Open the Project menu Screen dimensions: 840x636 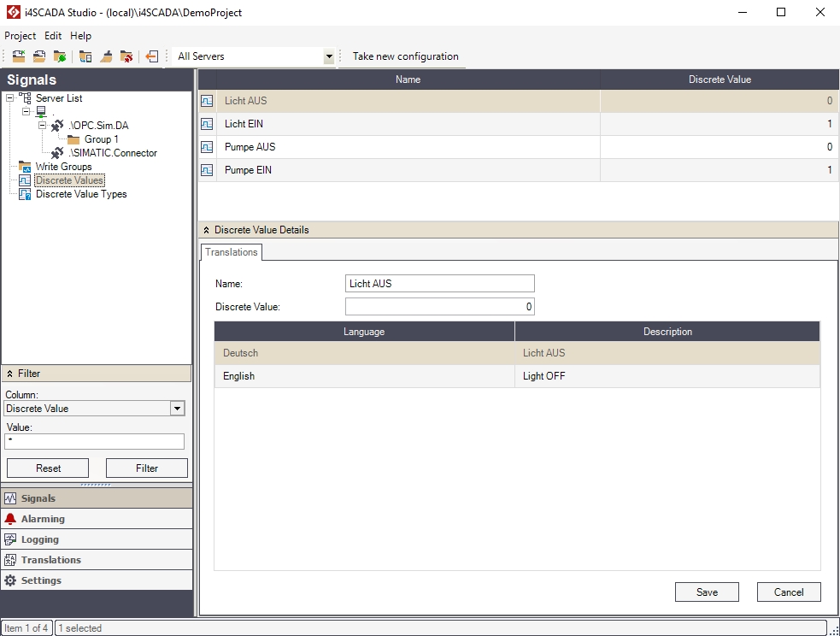tap(20, 36)
